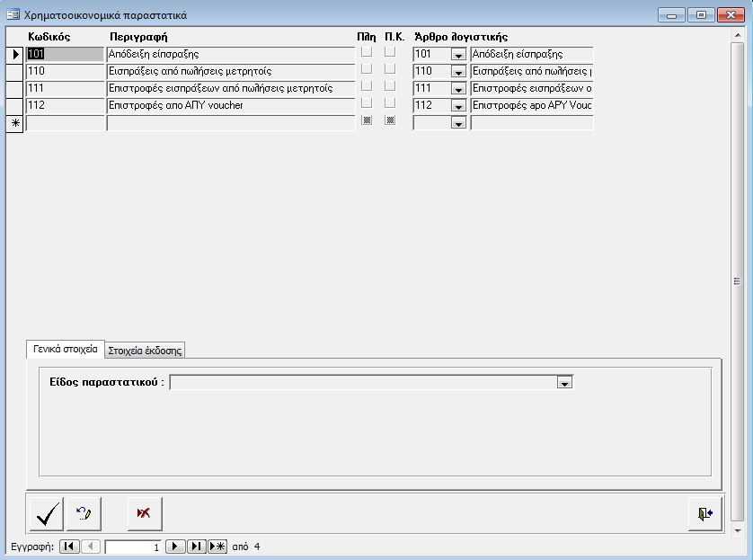Select row selector for record 110
This screenshot has height=560, width=753.
(x=14, y=71)
